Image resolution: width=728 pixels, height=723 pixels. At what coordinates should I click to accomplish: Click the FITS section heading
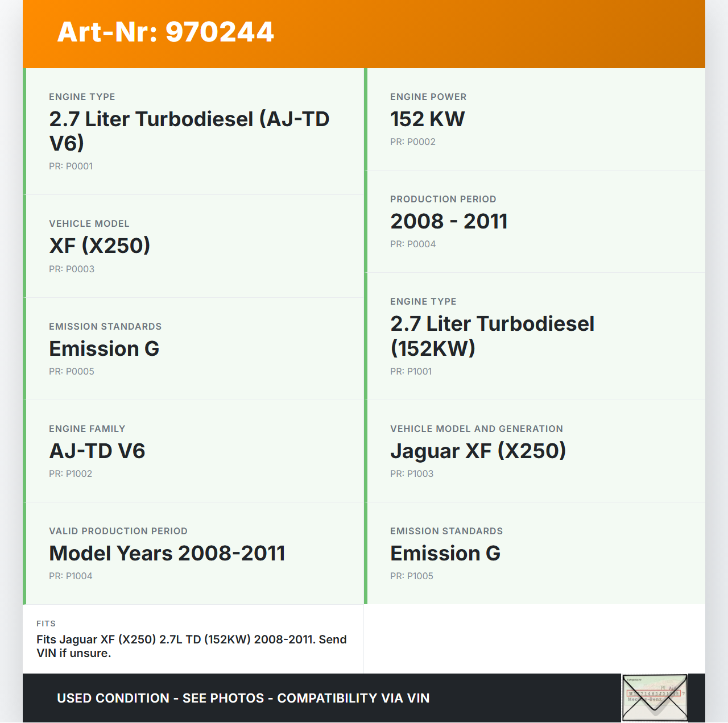(x=46, y=624)
